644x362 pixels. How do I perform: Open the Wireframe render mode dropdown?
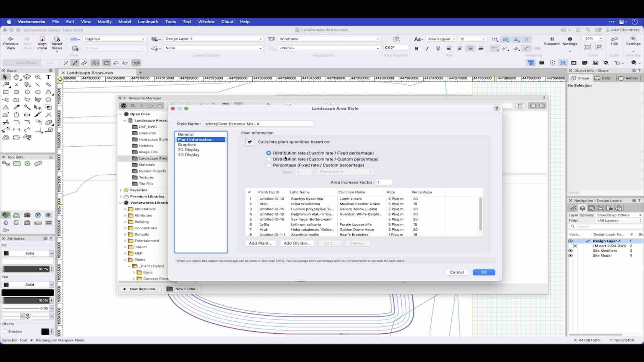329,39
